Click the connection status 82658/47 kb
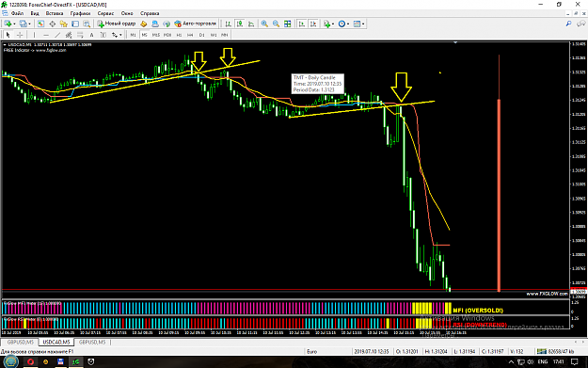Image resolution: width=588 pixels, height=368 pixels. (557, 351)
